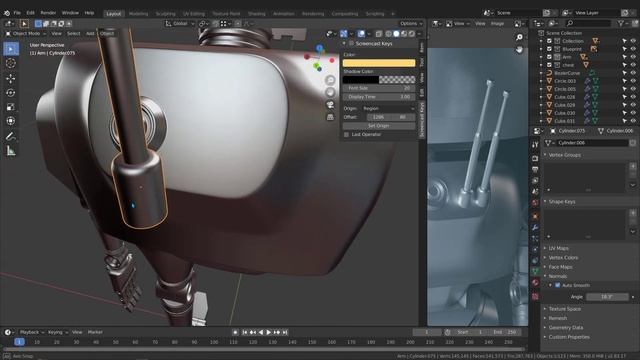Open the Options dropdown in viewport header
Image resolution: width=640 pixels, height=360 pixels.
(411, 24)
